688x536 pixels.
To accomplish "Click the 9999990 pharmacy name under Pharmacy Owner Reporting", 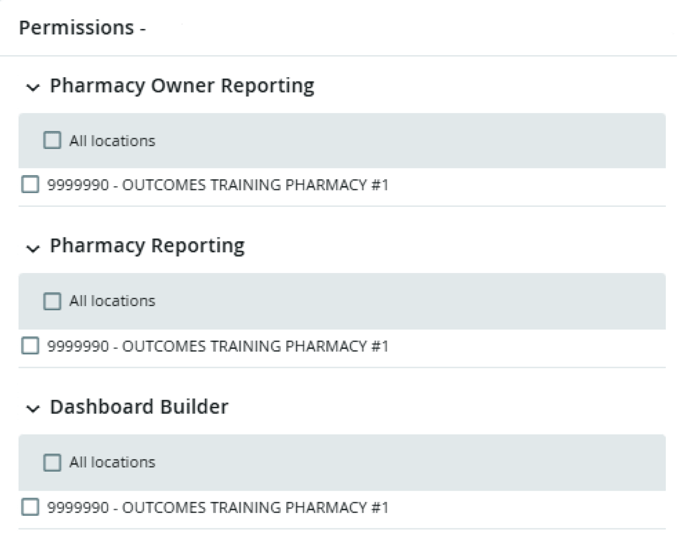I will pos(217,186).
